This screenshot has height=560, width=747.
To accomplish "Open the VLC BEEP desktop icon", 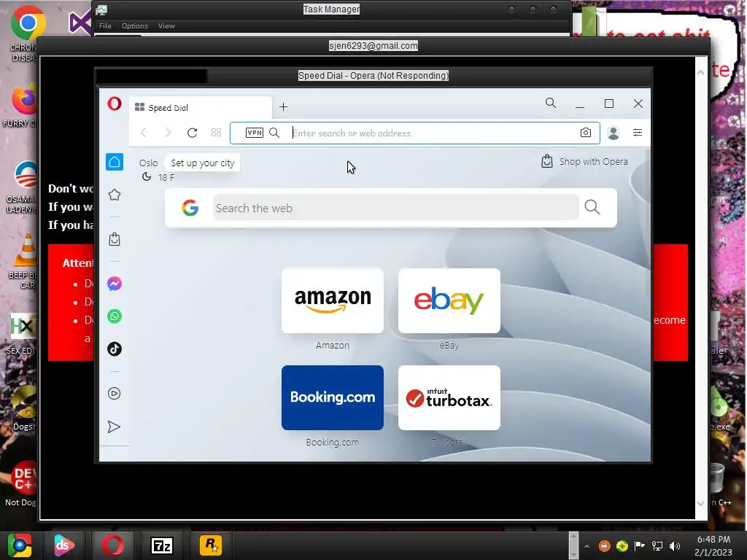I will pyautogui.click(x=25, y=262).
